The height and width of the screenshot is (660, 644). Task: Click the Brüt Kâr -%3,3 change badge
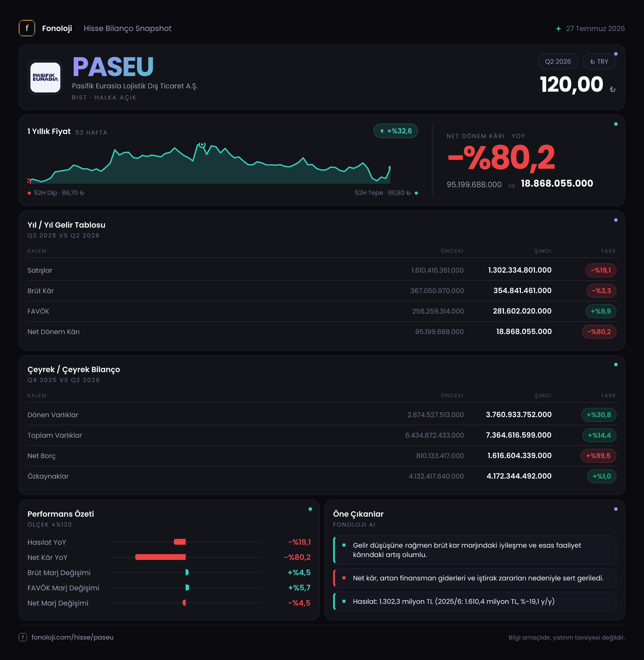pyautogui.click(x=601, y=291)
